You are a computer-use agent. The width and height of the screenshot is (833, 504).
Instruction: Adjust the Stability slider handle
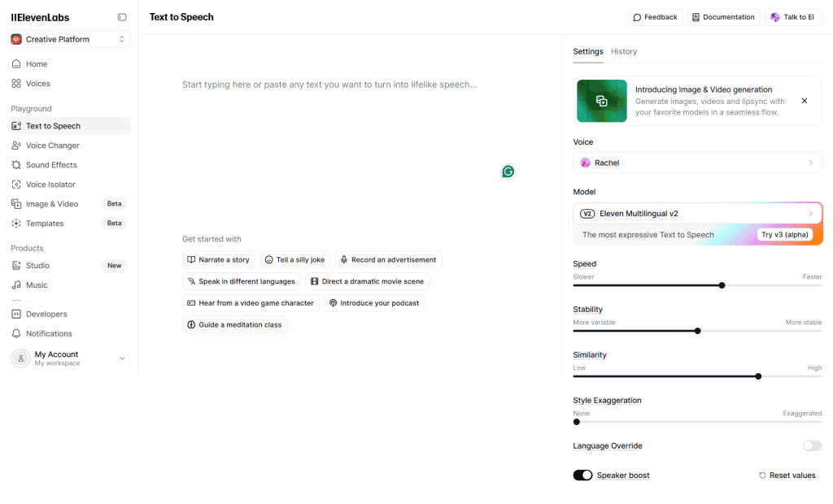[x=697, y=331]
